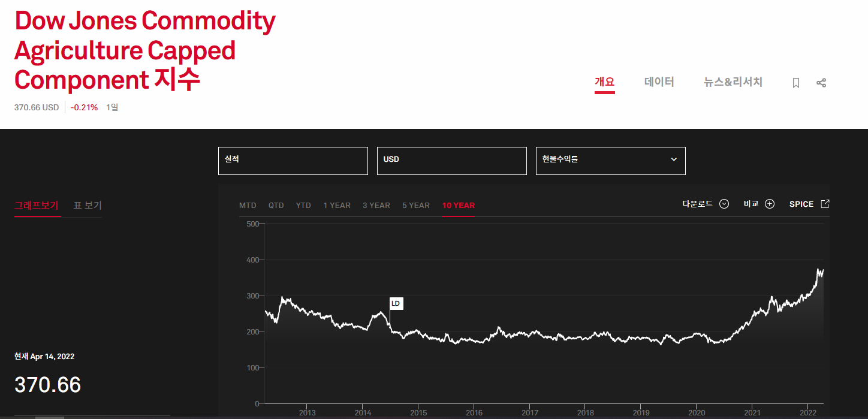Click the 300 y-axis label
The height and width of the screenshot is (419, 868).
252,296
